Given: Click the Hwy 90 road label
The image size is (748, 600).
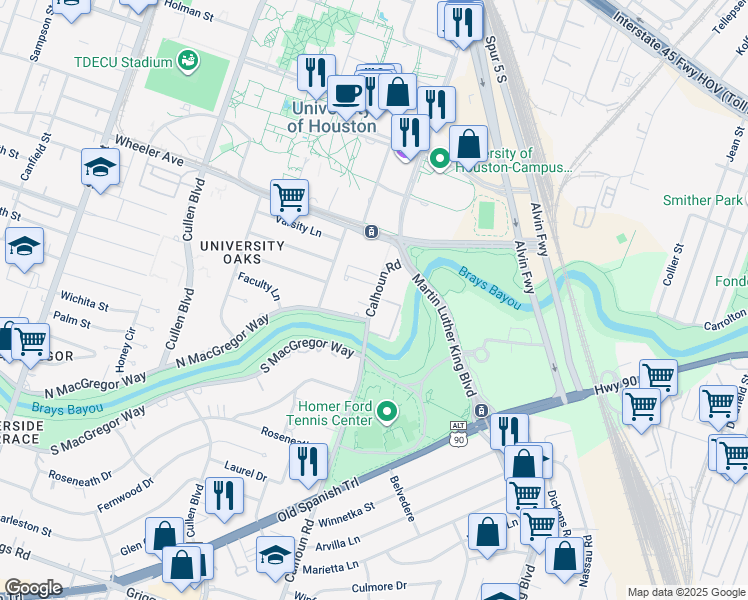Looking at the screenshot, I should [615, 385].
